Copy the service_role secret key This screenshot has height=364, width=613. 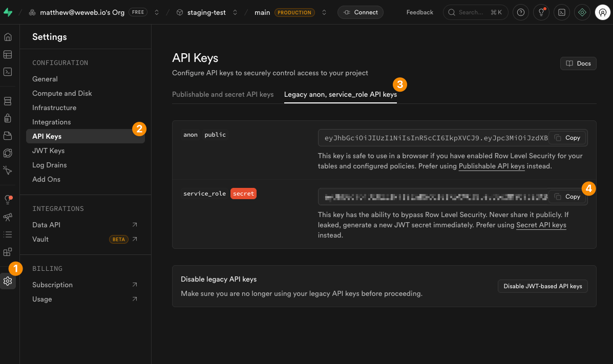coord(567,197)
